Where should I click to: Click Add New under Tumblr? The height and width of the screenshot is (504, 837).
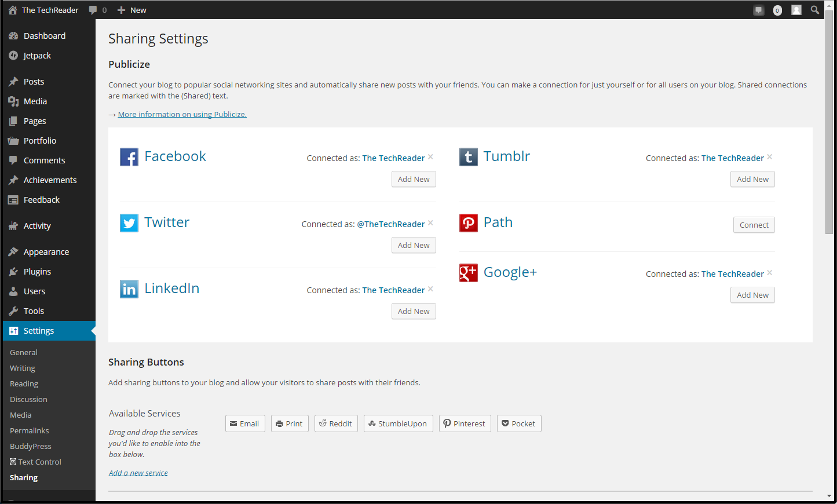tap(752, 179)
